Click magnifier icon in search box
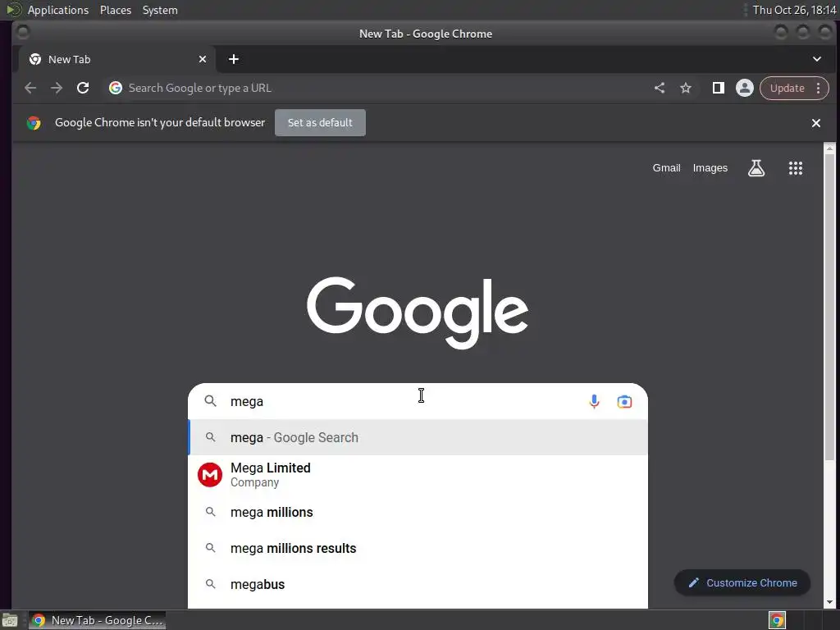 point(211,400)
